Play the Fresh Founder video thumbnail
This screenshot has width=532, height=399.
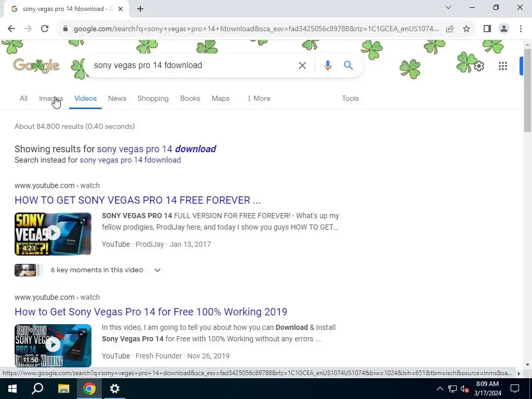(x=53, y=345)
